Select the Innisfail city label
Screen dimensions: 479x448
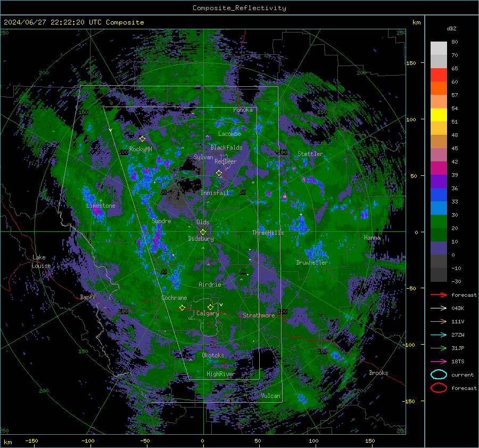pos(215,193)
